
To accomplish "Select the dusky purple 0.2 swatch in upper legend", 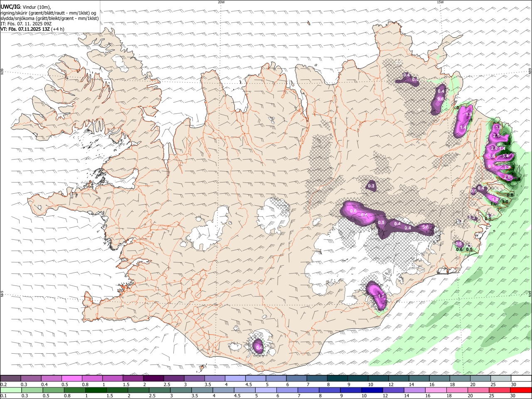I will tap(11, 379).
